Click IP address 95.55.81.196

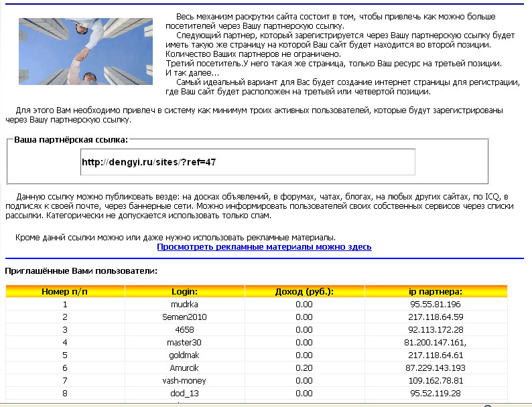[x=436, y=305]
